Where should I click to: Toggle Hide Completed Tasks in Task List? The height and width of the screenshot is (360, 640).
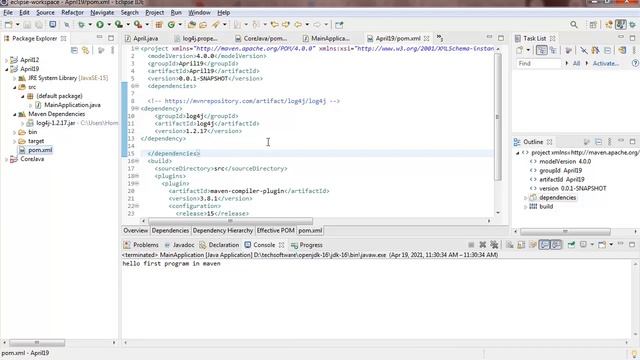pyautogui.click(x=584, y=50)
